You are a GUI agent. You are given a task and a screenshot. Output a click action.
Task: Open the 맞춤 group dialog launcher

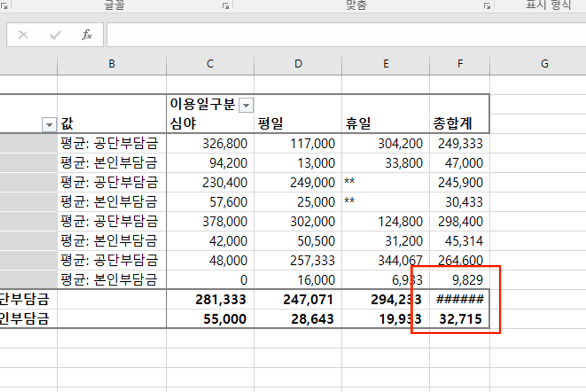487,6
